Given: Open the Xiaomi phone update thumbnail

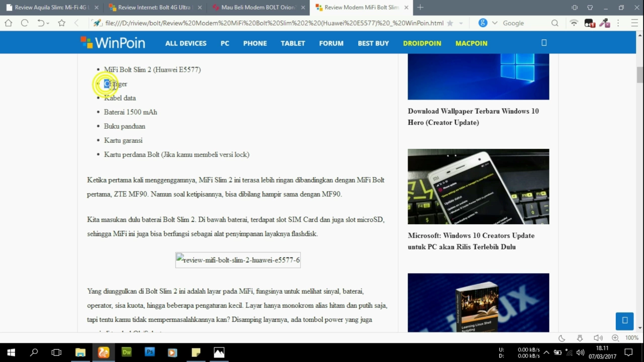Looking at the screenshot, I should [x=478, y=187].
